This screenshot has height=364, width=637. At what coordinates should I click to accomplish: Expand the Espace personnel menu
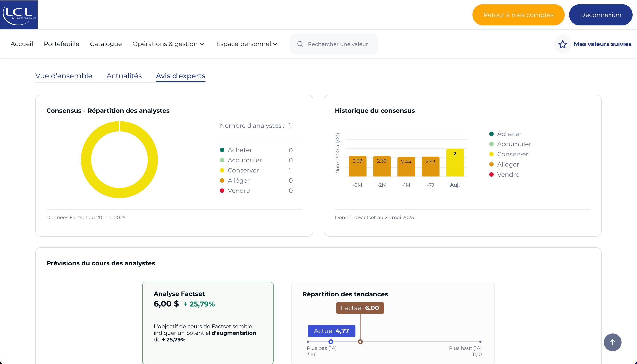[x=247, y=44]
